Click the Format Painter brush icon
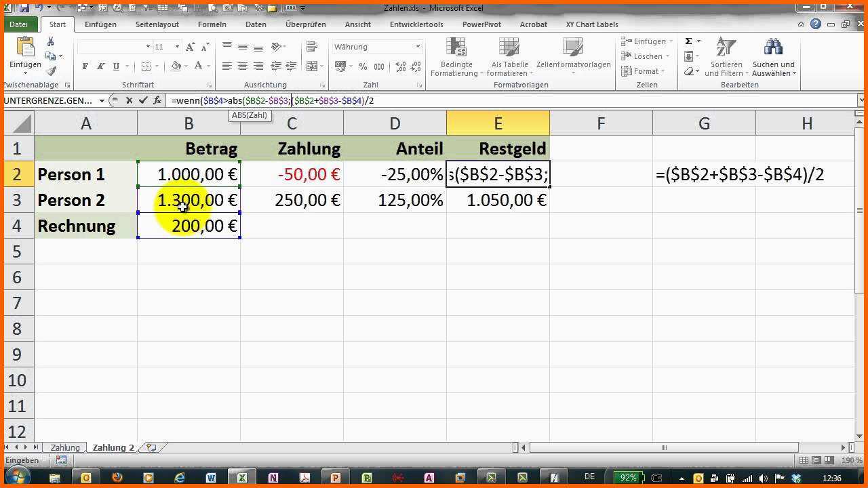The width and height of the screenshot is (868, 488). (x=51, y=71)
